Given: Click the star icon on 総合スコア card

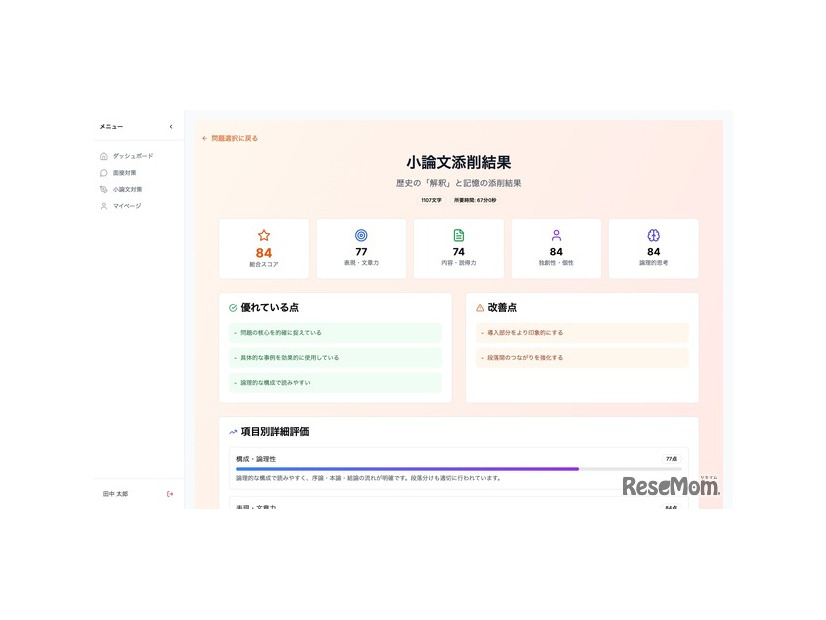Looking at the screenshot, I should tap(264, 235).
